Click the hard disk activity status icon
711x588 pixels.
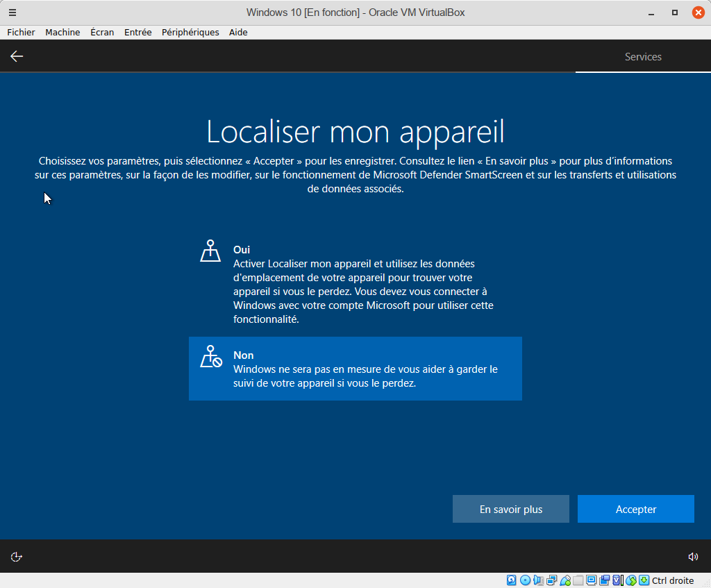click(512, 580)
